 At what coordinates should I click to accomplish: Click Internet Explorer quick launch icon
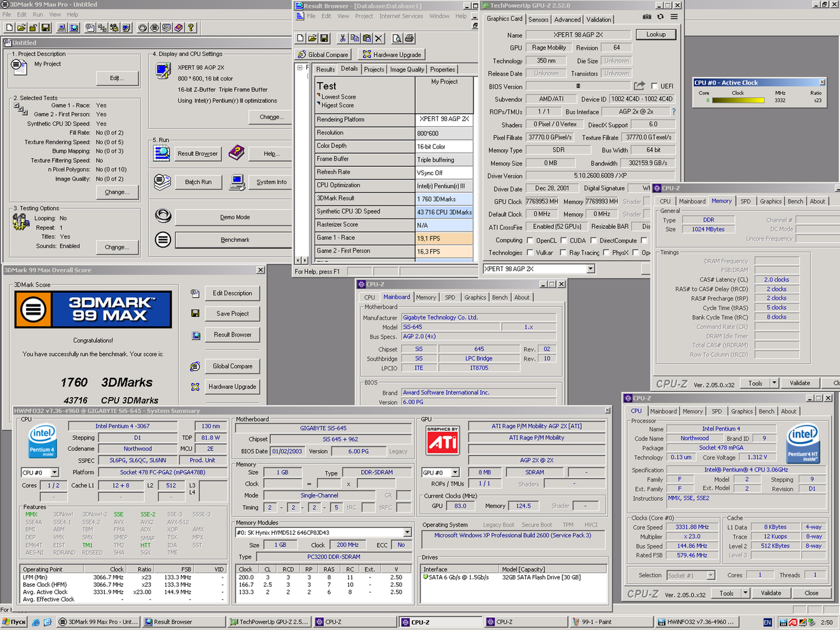[x=36, y=622]
